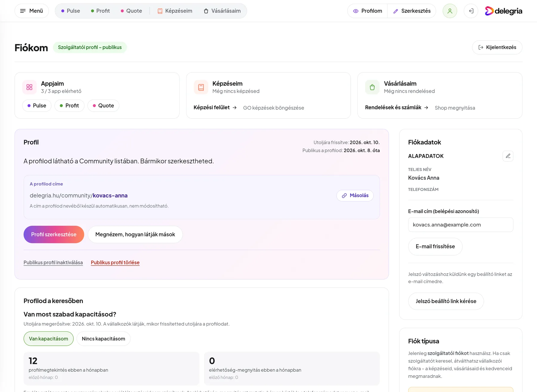
Task: Click the logout arrow icon in header
Action: click(471, 11)
